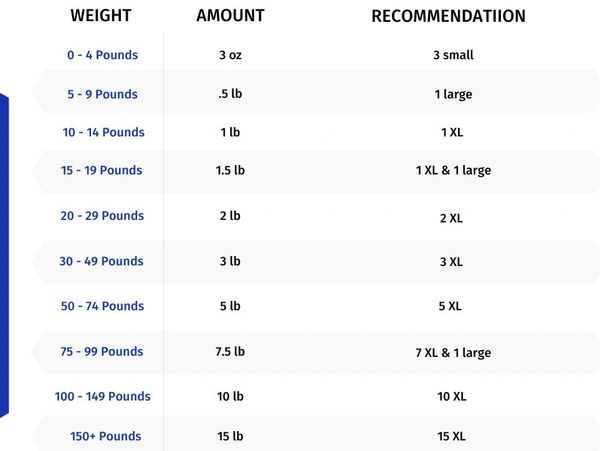Select the 30 - 49 Pounds weight entry
600x451 pixels.
101,261
